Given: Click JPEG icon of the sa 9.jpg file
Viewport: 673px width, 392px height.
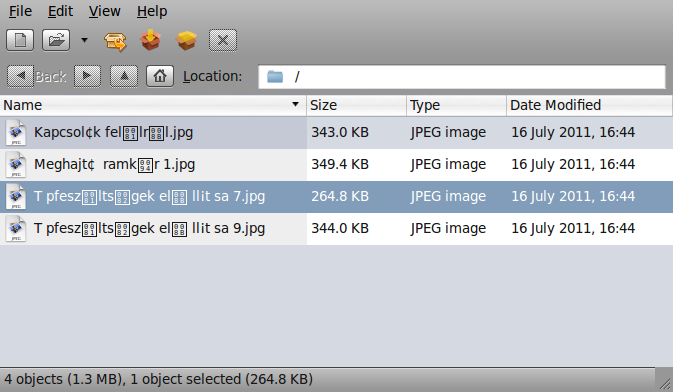Looking at the screenshot, I should 16,229.
